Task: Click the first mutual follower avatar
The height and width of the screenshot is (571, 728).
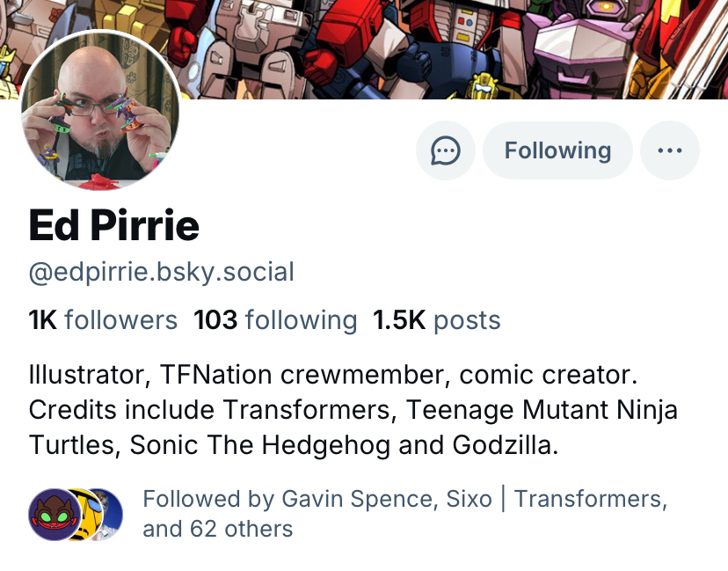Action: [x=50, y=514]
